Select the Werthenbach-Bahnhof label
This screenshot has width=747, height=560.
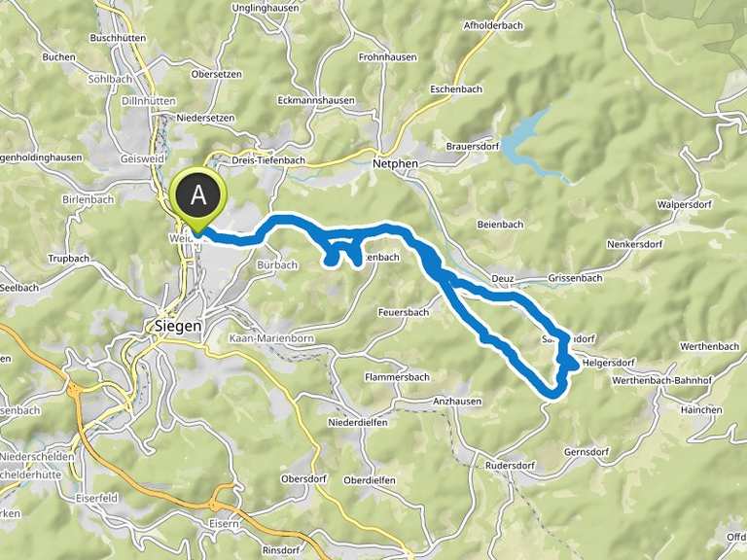click(661, 380)
